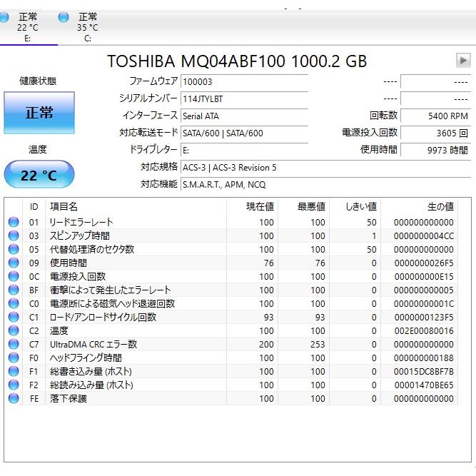Select the 落下保護 attribute name

pyautogui.click(x=69, y=399)
